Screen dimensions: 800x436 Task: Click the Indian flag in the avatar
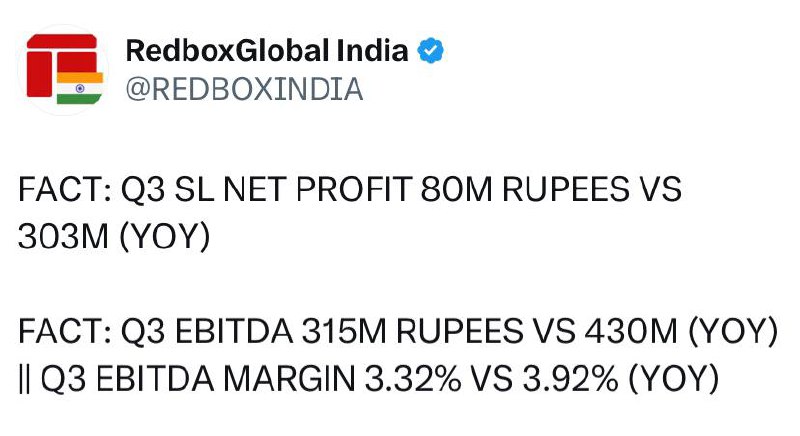[x=80, y=88]
